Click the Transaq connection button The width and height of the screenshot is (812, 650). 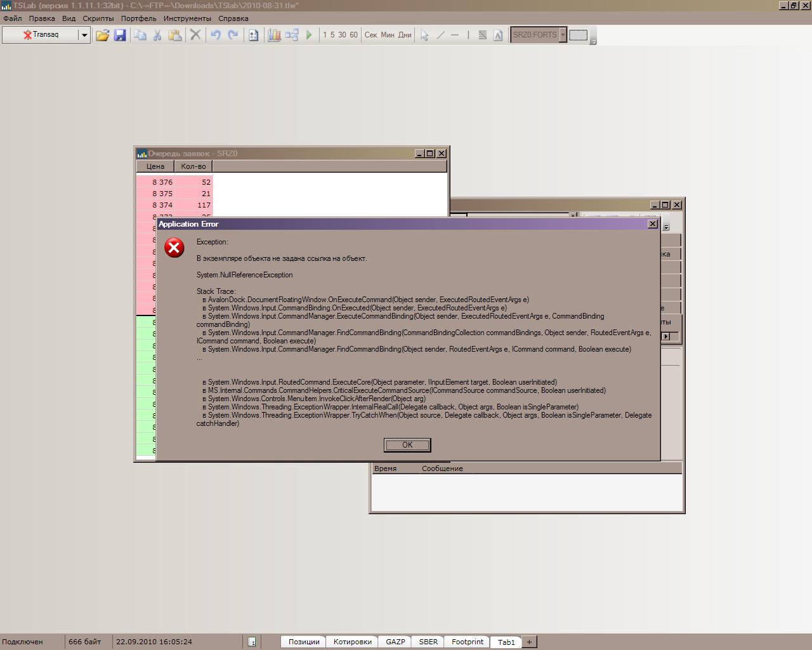[41, 35]
